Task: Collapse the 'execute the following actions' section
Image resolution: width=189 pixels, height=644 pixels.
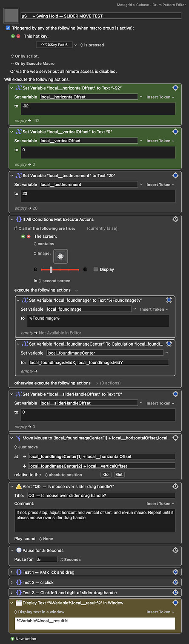Action: [x=77, y=290]
